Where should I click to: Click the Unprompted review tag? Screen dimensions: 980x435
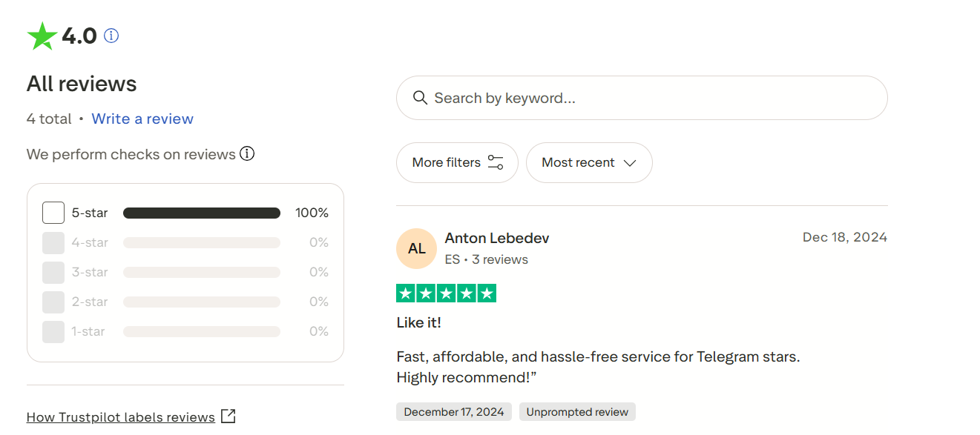click(577, 412)
